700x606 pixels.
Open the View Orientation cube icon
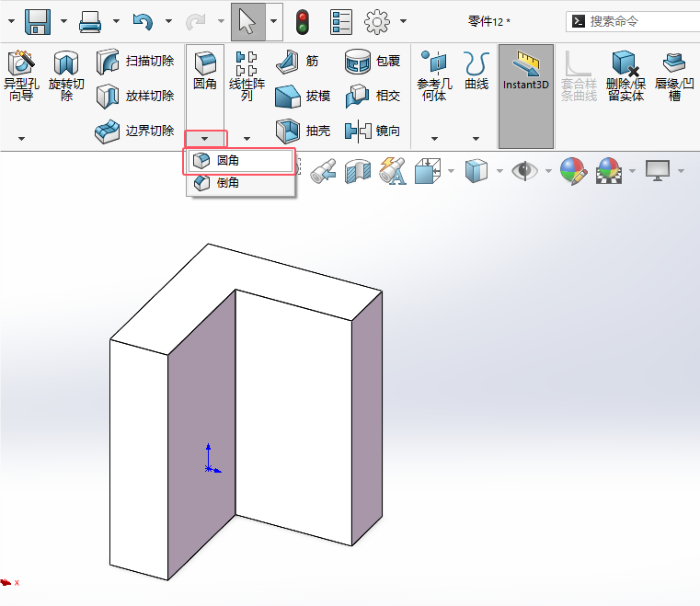[x=427, y=171]
